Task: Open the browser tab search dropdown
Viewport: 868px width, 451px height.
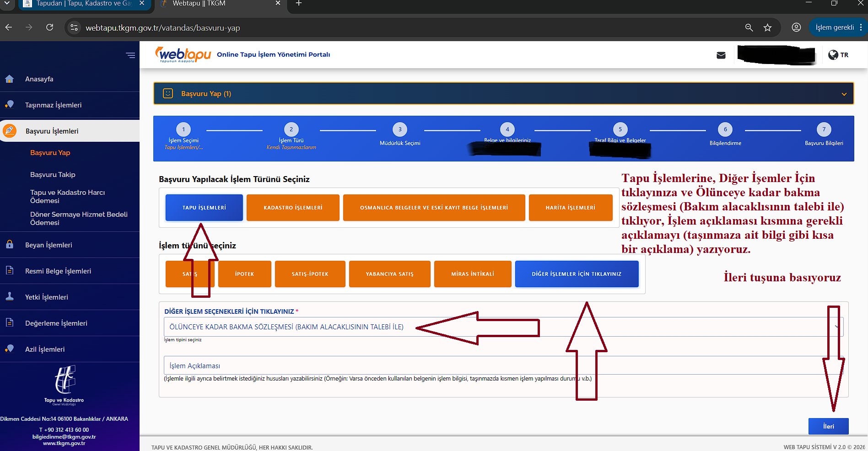Action: [x=7, y=4]
